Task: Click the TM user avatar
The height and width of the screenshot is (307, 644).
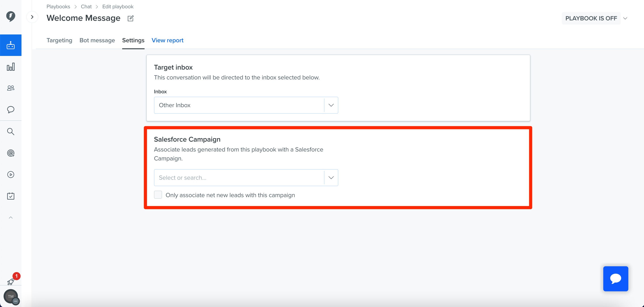Action: [x=11, y=296]
